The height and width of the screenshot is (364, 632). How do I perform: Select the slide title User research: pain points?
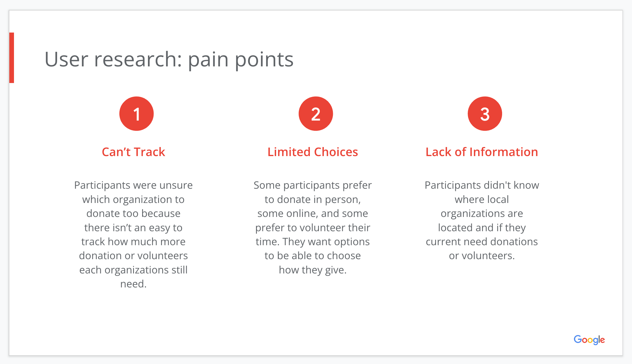coord(169,60)
